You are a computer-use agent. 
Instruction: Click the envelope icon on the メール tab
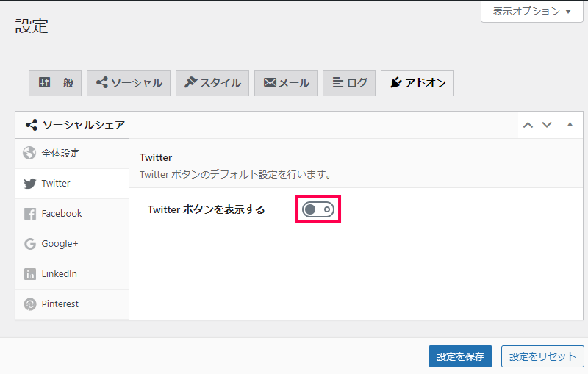(270, 82)
